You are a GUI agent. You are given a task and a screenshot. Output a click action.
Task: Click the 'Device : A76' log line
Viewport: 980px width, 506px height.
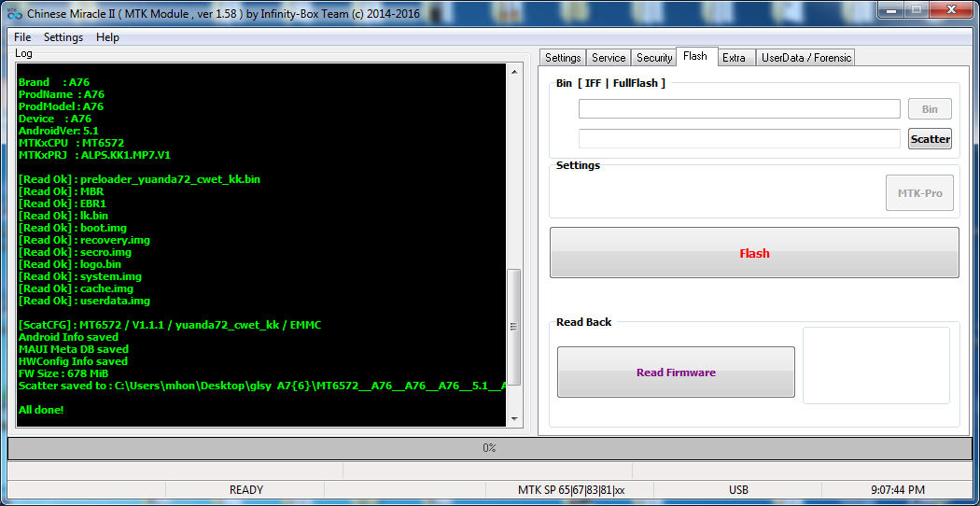click(55, 119)
